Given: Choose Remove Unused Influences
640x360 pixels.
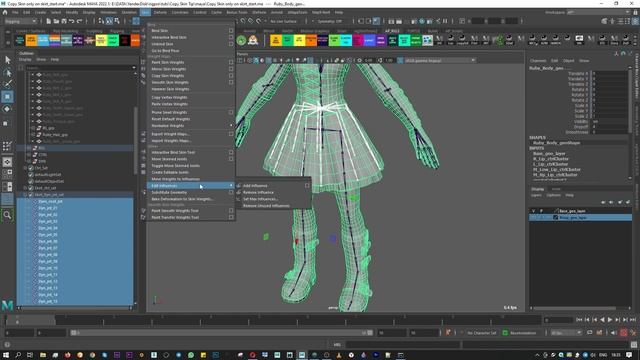Looking at the screenshot, I should 266,206.
